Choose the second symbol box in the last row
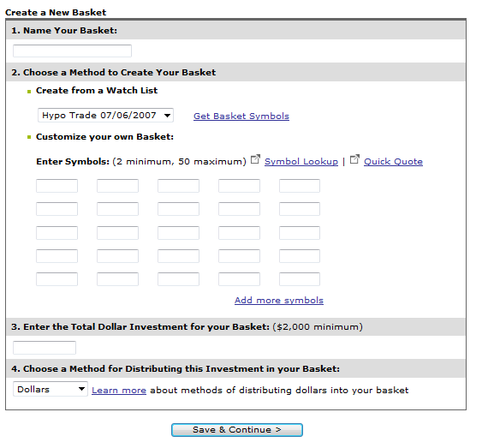Screen dimensions: 482x448 click(118, 279)
